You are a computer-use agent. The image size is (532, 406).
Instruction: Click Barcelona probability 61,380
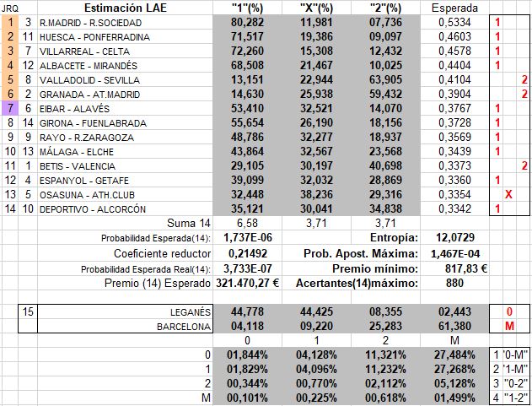pyautogui.click(x=454, y=326)
